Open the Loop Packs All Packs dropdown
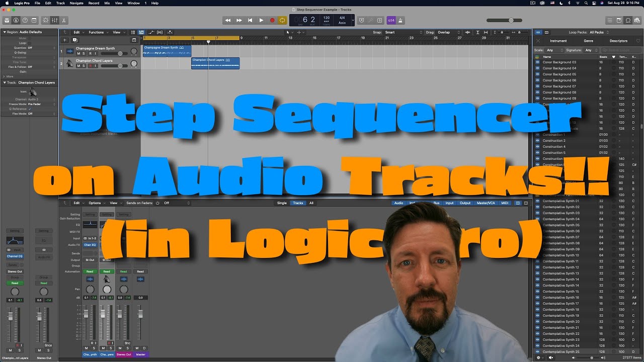644x362 pixels. [x=600, y=32]
